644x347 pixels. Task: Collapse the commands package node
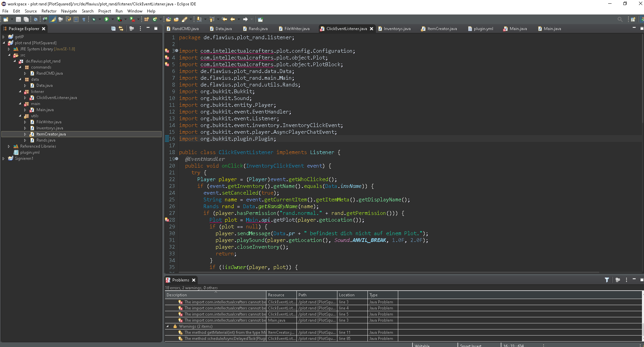click(20, 67)
